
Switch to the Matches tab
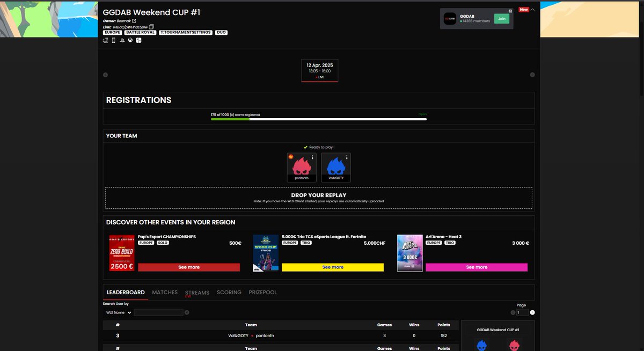click(165, 292)
